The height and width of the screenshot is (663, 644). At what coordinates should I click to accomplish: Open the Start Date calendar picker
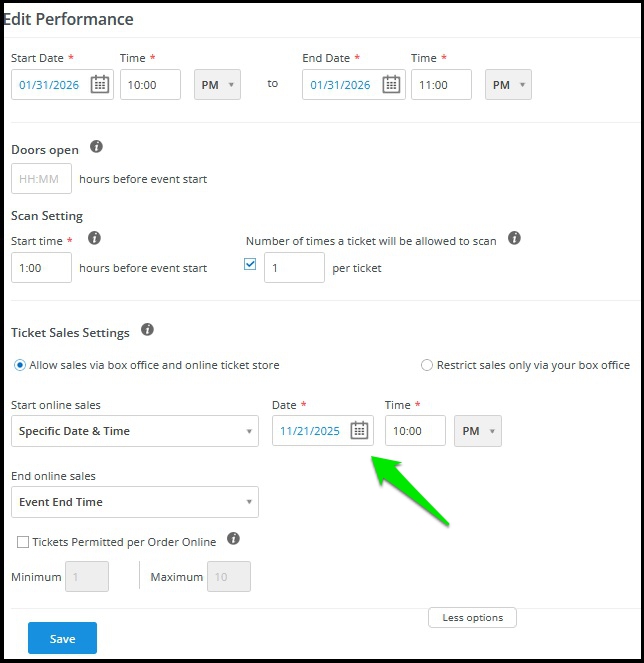100,84
